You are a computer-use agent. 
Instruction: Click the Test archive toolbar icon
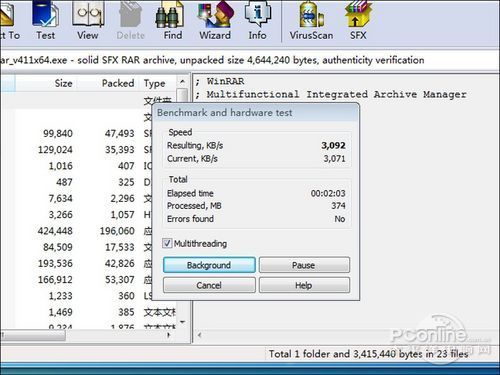point(46,21)
